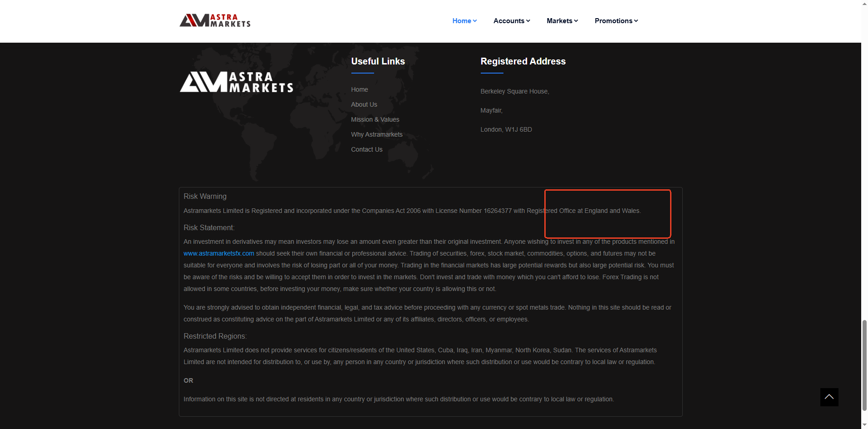Expand the Home menu chevron
The height and width of the screenshot is (429, 868).
coord(475,21)
